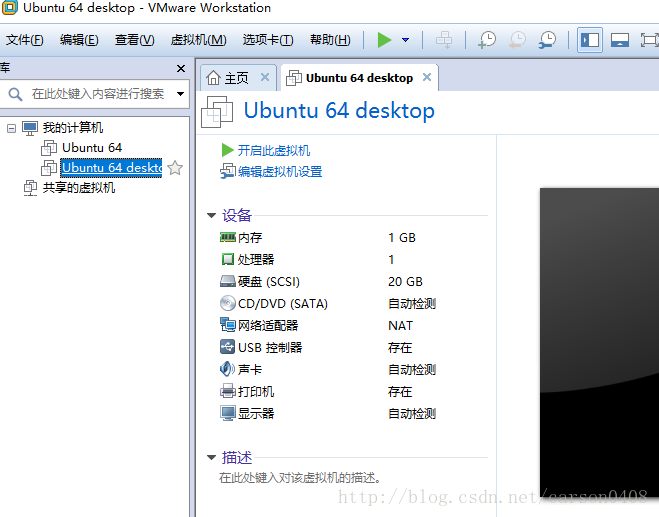The image size is (659, 517).
Task: Select the 处理器 device row label
Action: pyautogui.click(x=256, y=260)
